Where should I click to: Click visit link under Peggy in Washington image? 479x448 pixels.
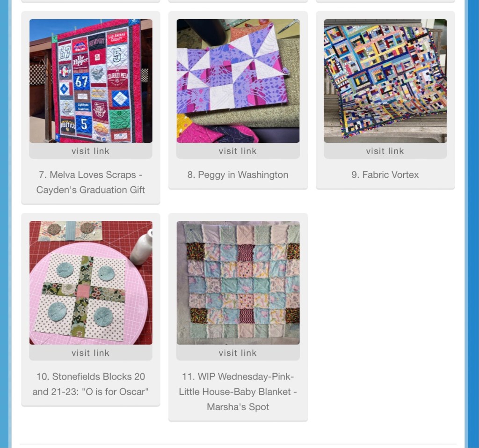point(238,151)
